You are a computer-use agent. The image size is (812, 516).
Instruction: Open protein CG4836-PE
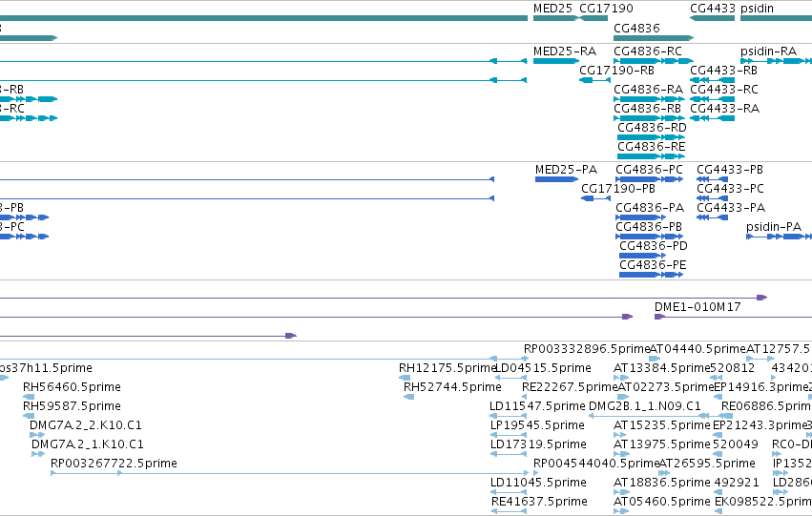[x=653, y=265]
